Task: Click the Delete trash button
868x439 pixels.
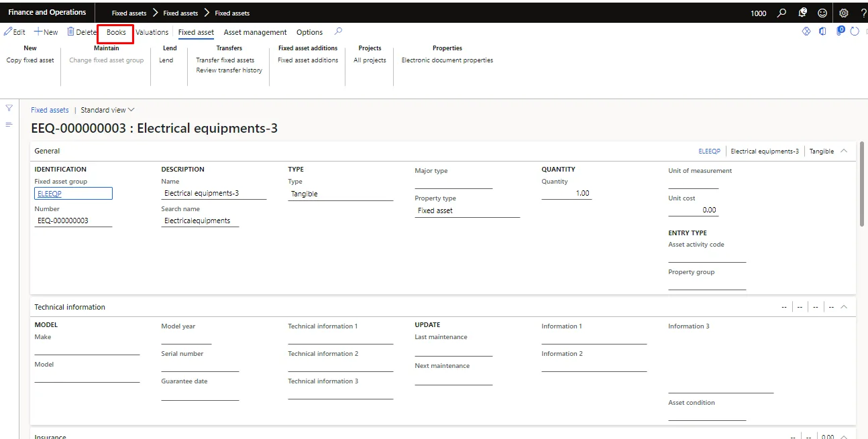Action: click(82, 32)
